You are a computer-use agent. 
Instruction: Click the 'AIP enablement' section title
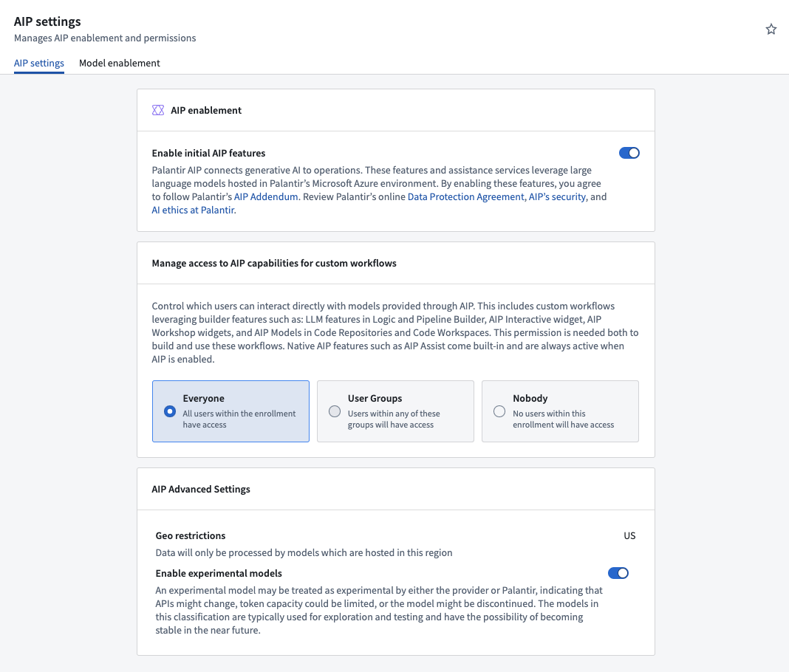click(x=206, y=110)
